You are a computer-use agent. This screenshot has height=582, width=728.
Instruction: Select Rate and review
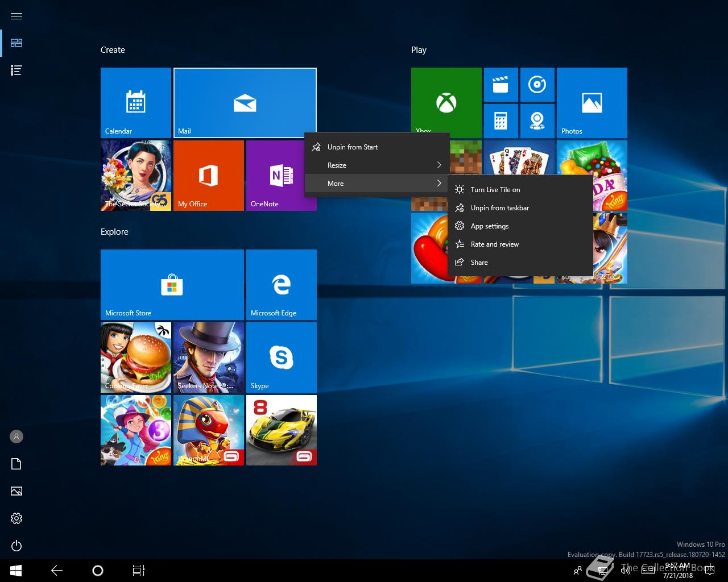[x=520, y=244]
